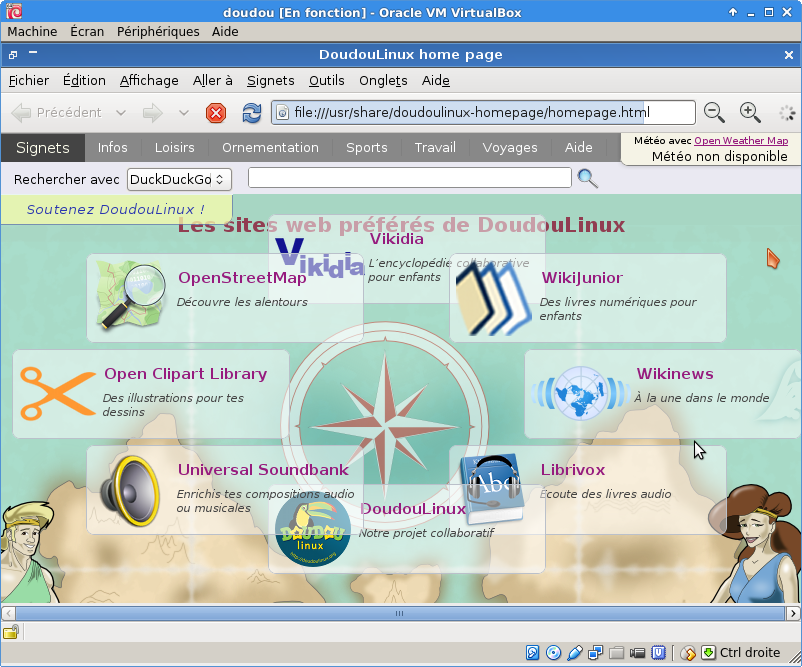Viewport: 802px width, 667px height.
Task: Go back with Précédent arrow button
Action: 56,113
